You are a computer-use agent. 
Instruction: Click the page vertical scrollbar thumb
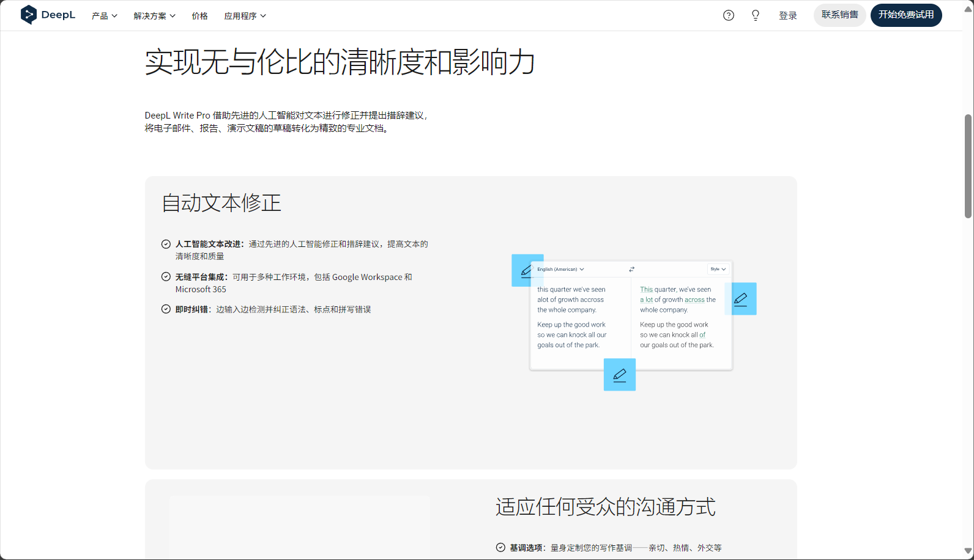(968, 166)
